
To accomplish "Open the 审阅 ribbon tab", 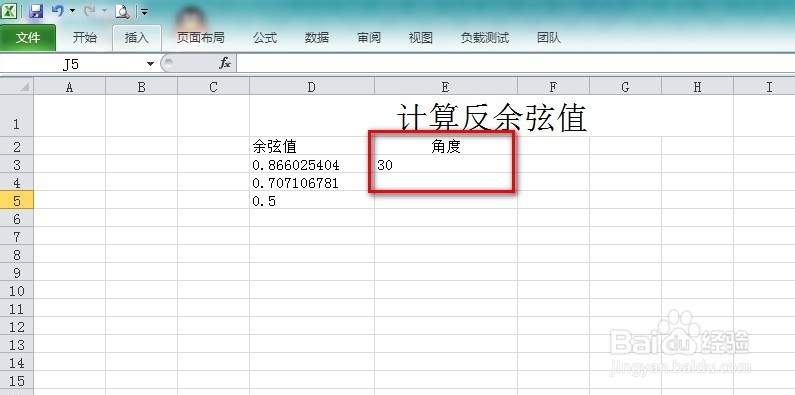I will [369, 38].
